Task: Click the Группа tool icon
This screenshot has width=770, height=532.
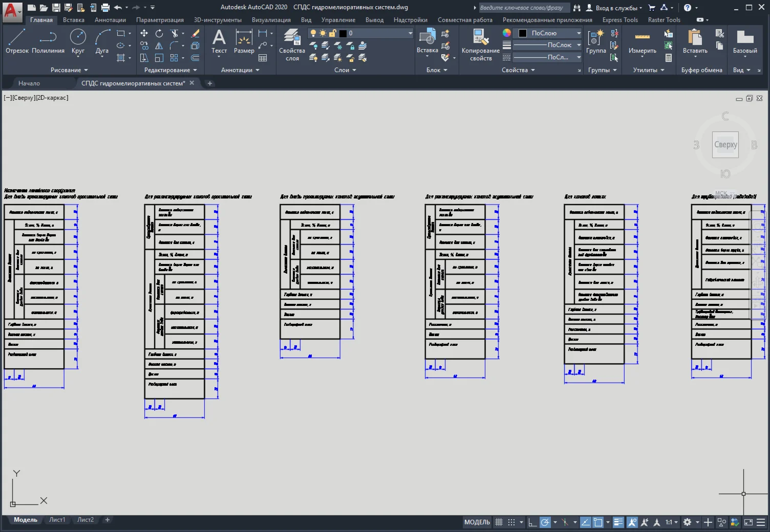Action: pyautogui.click(x=596, y=41)
